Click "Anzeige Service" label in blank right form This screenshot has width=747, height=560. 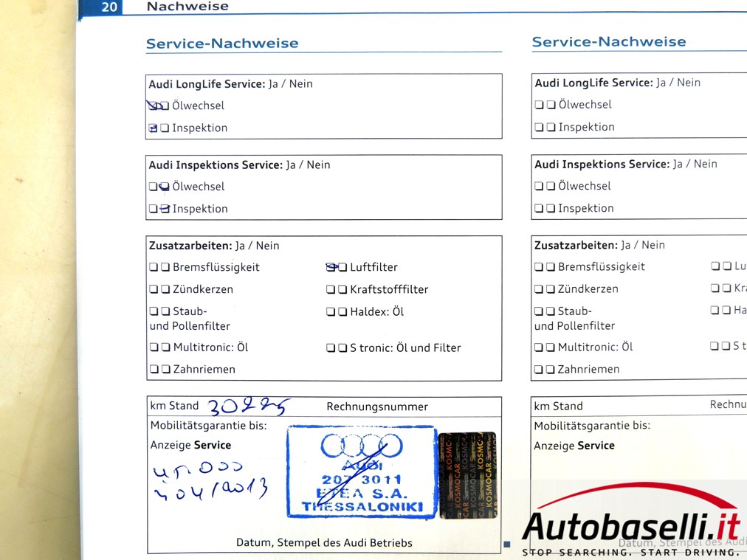(574, 446)
